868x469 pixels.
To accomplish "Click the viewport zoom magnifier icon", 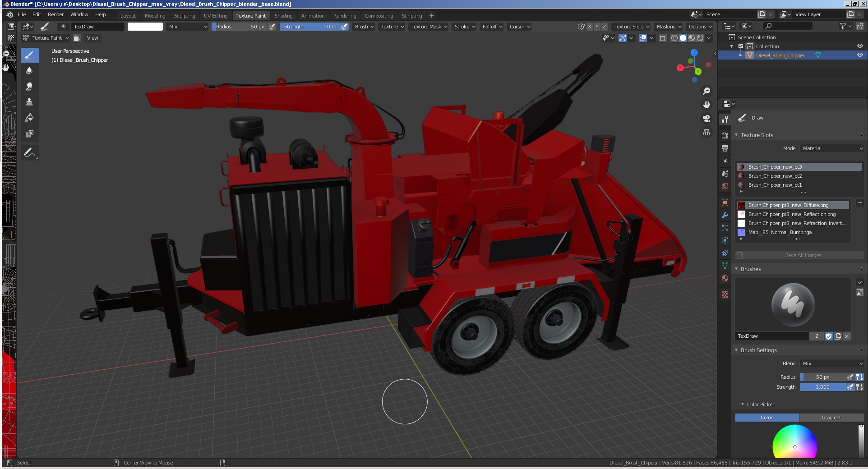I will click(x=706, y=91).
